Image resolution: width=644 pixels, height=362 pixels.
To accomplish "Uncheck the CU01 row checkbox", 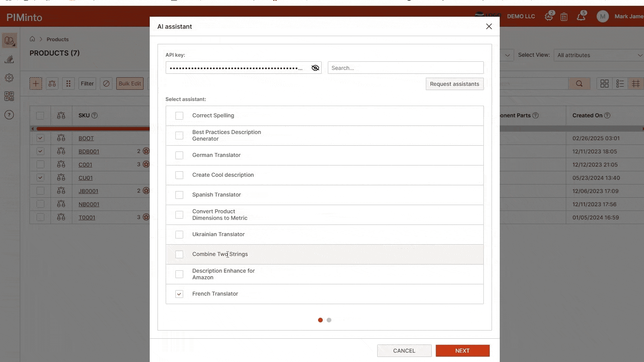I will click(x=40, y=178).
